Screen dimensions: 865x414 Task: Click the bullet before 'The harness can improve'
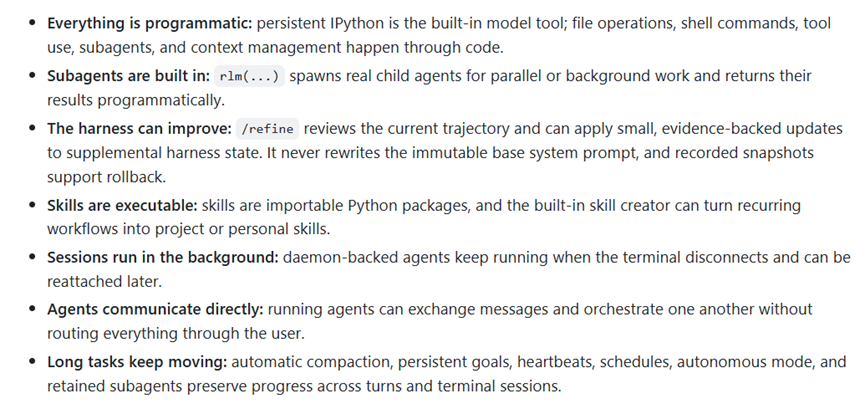coord(33,129)
